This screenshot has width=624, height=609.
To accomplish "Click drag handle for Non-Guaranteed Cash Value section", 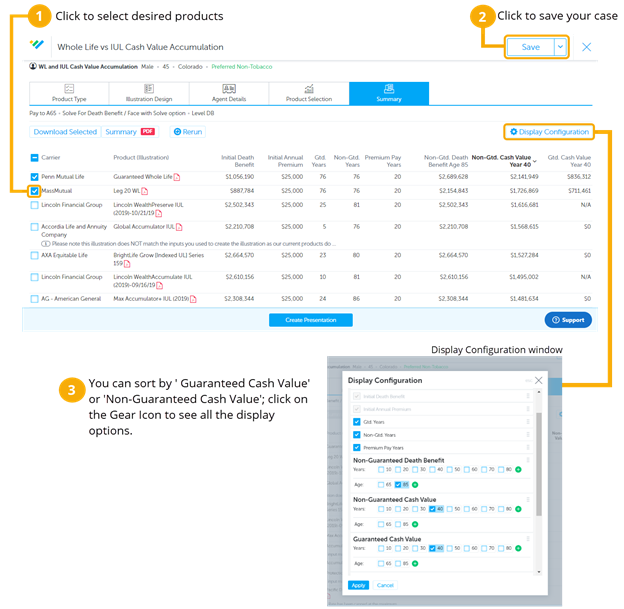I will 528,500.
